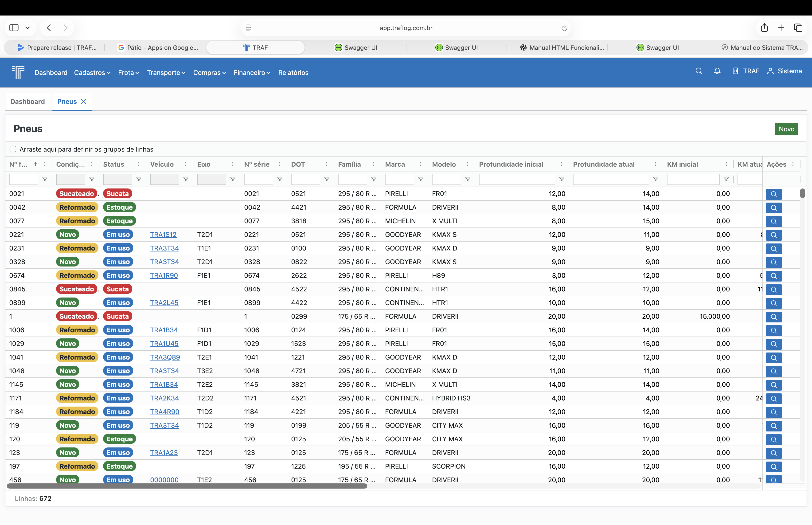Image resolution: width=812 pixels, height=525 pixels.
Task: Open the Financeiro dropdown menu
Action: (x=251, y=73)
